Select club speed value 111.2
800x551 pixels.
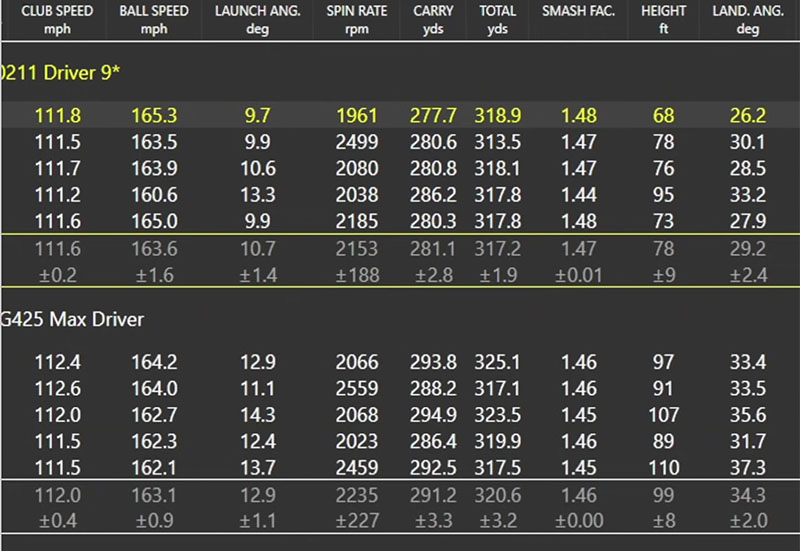58,195
